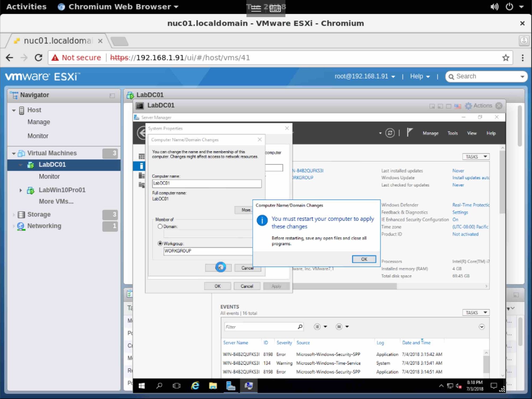Go back in Chromium
This screenshot has width=532, height=399.
coord(10,57)
